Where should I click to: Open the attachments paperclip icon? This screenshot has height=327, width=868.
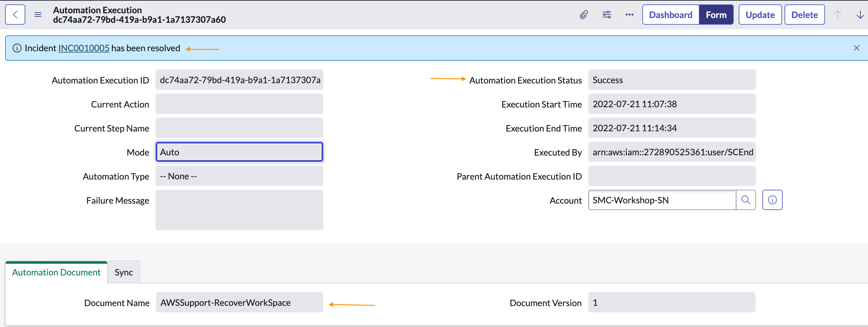point(584,15)
